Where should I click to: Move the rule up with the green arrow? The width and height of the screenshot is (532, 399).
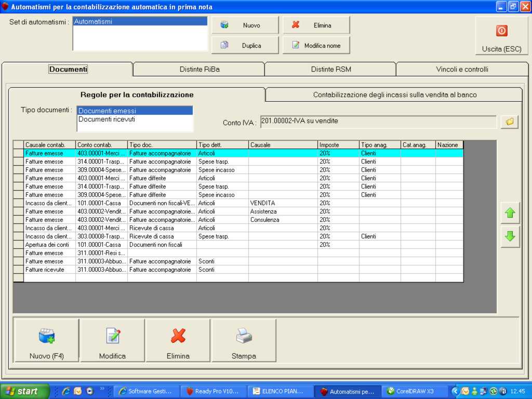coord(510,213)
